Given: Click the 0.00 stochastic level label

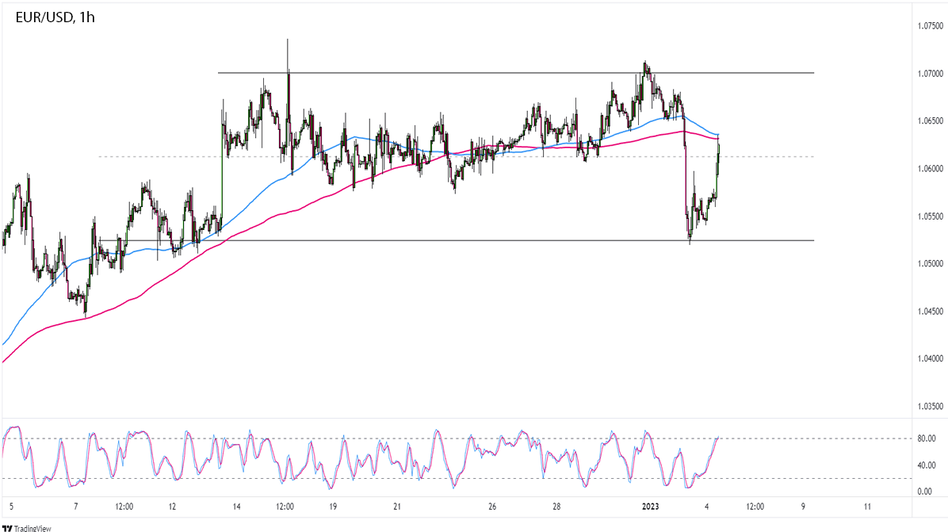Looking at the screenshot, I should 924,491.
